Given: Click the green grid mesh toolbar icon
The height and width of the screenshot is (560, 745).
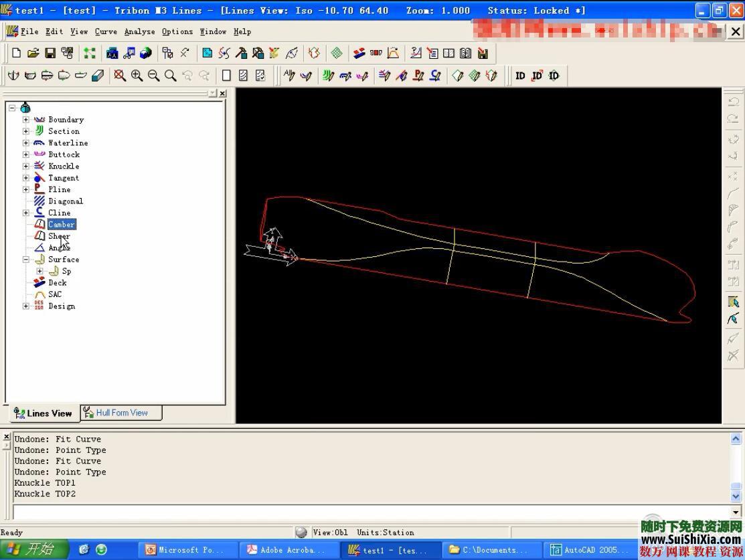Looking at the screenshot, I should [x=337, y=53].
